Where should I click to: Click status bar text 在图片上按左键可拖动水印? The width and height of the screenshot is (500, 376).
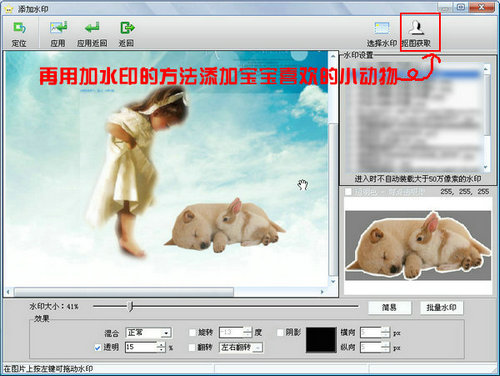click(x=49, y=369)
